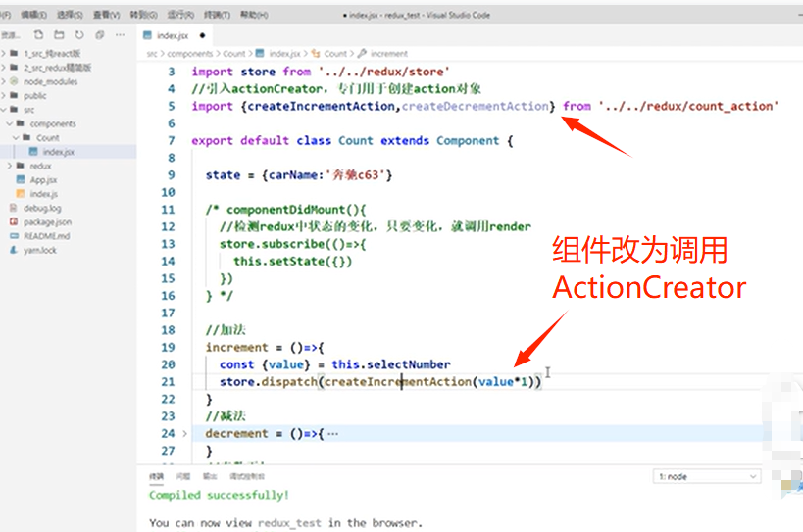This screenshot has height=532, width=803.
Task: Click the debug.log file icon
Action: pyautogui.click(x=14, y=208)
